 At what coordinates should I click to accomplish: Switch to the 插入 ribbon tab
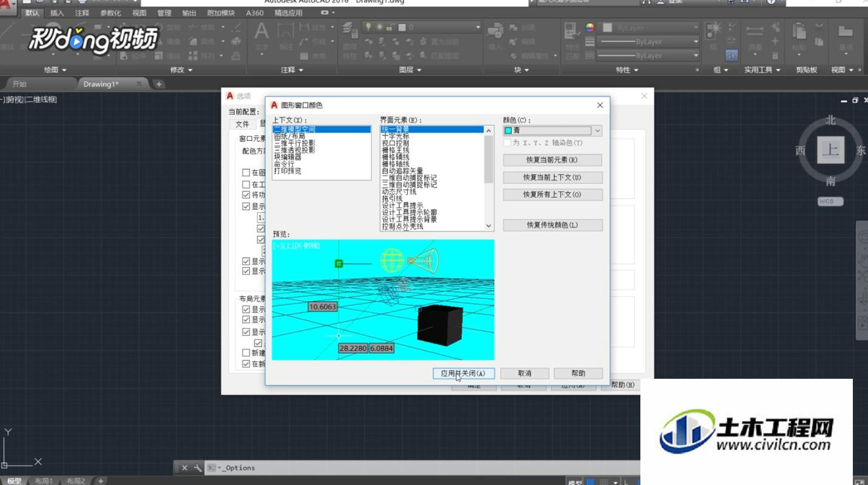click(56, 13)
